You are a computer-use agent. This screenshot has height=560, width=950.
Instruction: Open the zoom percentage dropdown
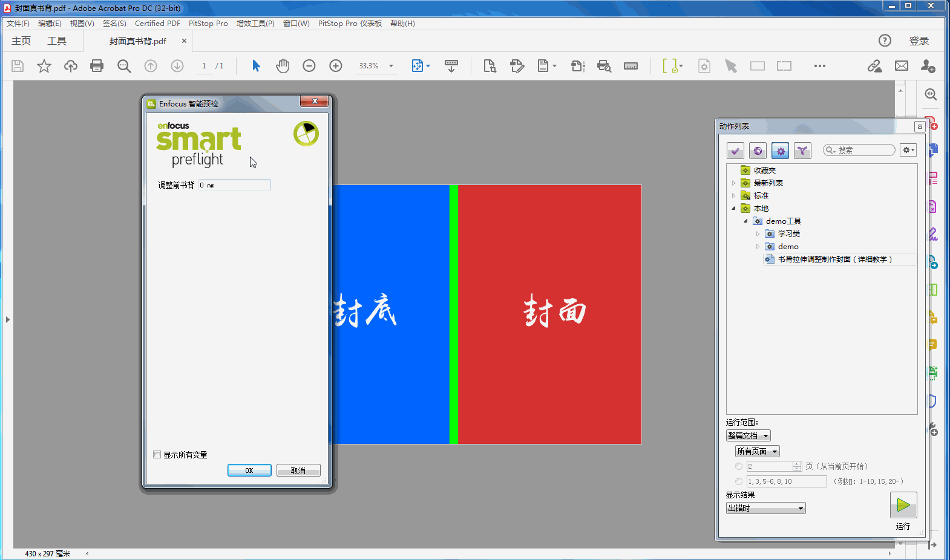391,66
